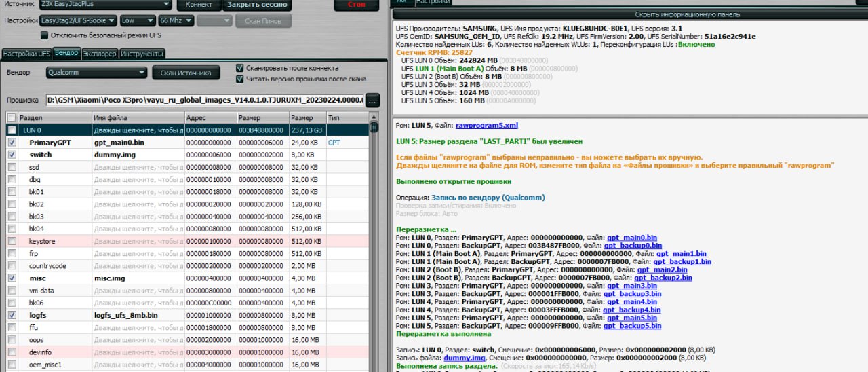This screenshot has width=868, height=372.
Task: Click the Скан Источника button
Action: [186, 73]
